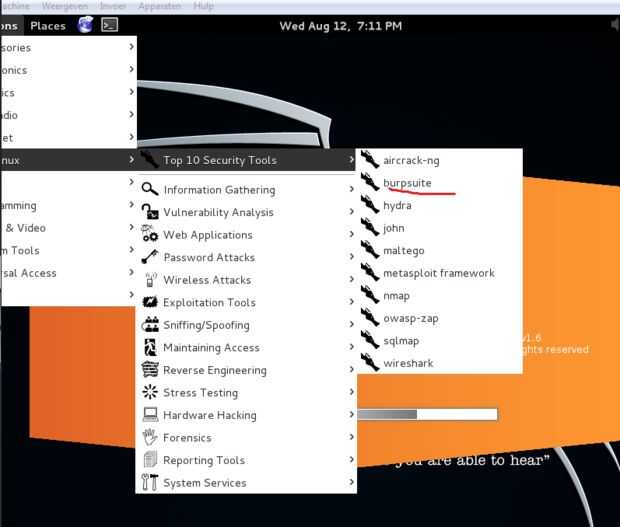Click the loading progress bar on desktop
Screen dimensions: 620x527
pos(427,414)
